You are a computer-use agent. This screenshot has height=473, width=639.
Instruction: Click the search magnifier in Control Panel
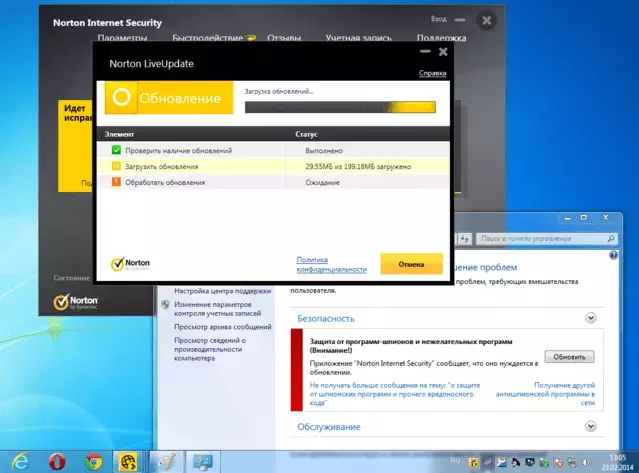pyautogui.click(x=610, y=238)
